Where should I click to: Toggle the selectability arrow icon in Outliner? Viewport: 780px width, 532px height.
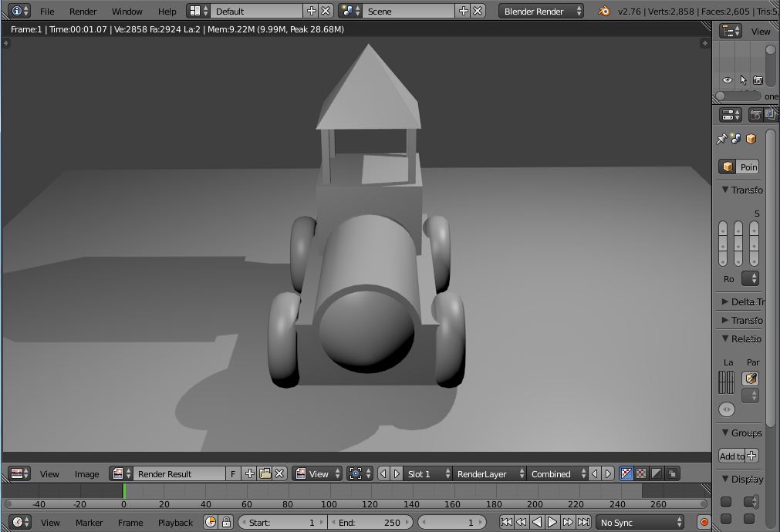(x=742, y=79)
